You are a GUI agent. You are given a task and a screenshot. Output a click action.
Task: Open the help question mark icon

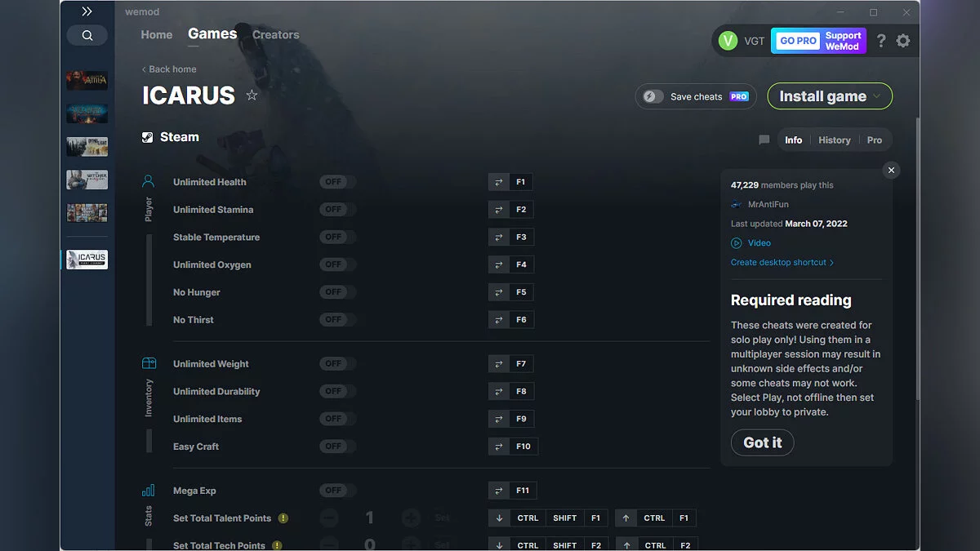coord(881,41)
